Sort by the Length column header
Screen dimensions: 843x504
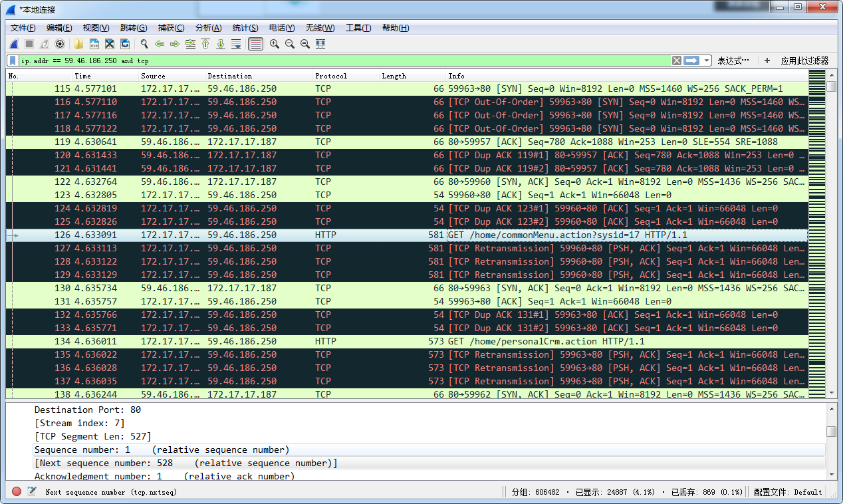[413, 76]
